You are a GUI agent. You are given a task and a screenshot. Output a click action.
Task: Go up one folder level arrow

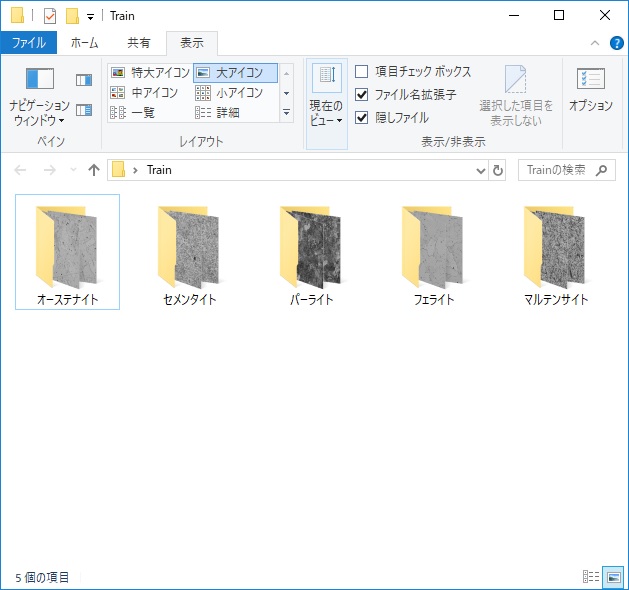tap(94, 170)
